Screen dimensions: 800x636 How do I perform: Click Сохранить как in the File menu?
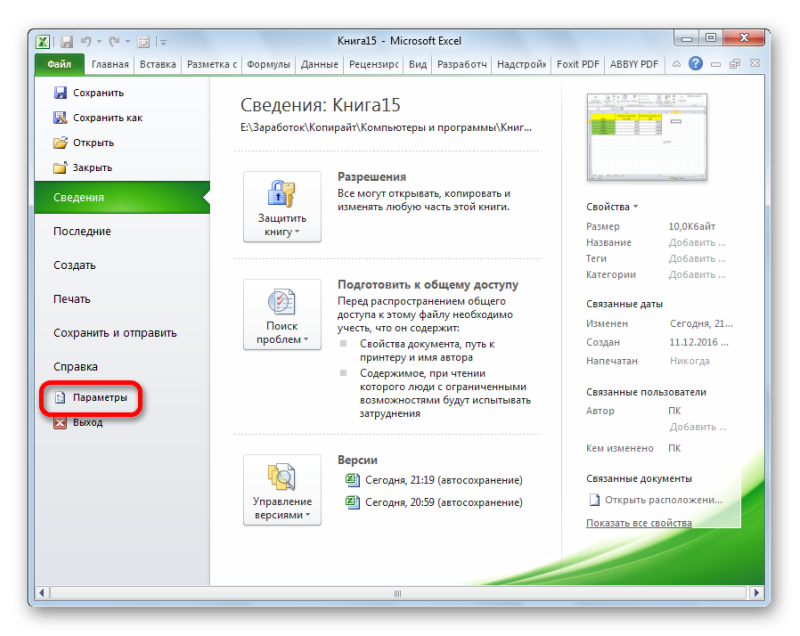tap(98, 118)
